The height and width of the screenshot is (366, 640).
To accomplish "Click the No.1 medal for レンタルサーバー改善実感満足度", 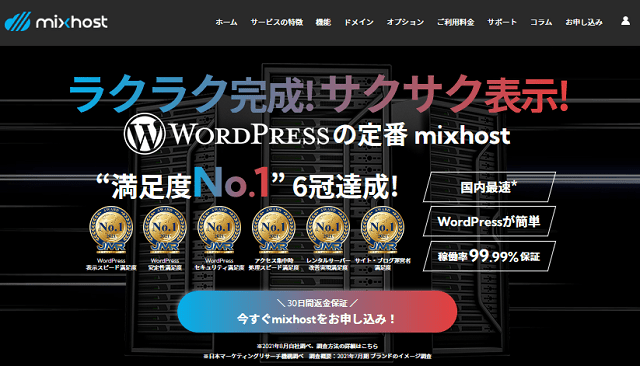I will coord(328,229).
